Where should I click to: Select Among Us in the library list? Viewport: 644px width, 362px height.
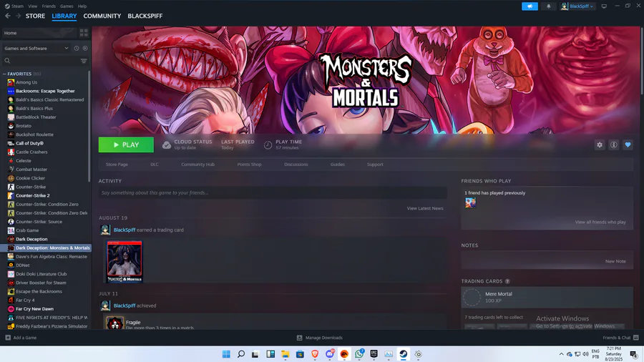click(x=26, y=82)
